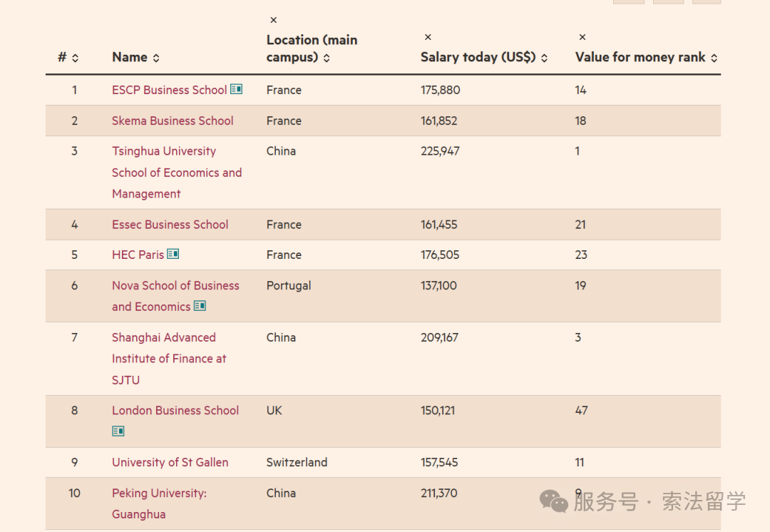The width and height of the screenshot is (770, 532).
Task: Select salary value 225,947
Action: 440,151
